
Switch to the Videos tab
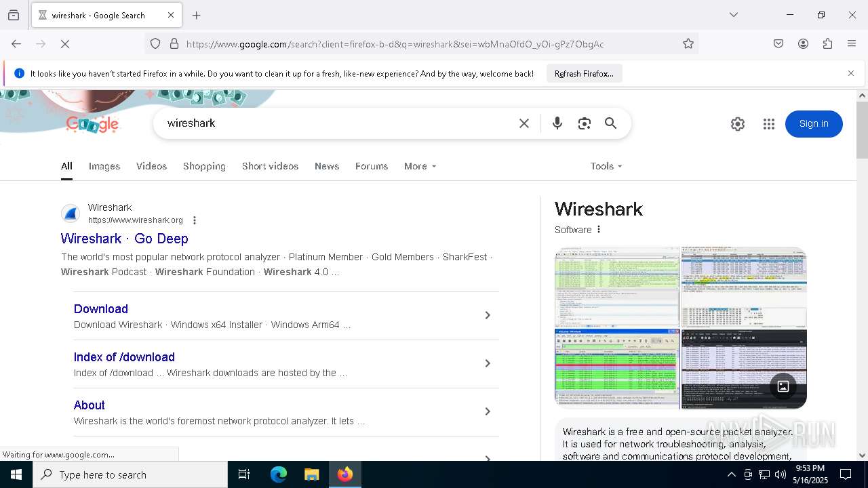[151, 166]
